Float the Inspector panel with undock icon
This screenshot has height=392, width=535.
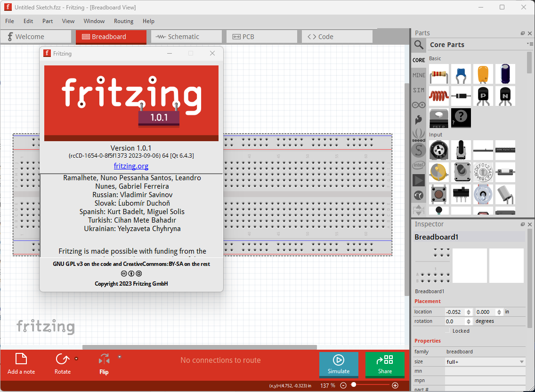click(523, 224)
